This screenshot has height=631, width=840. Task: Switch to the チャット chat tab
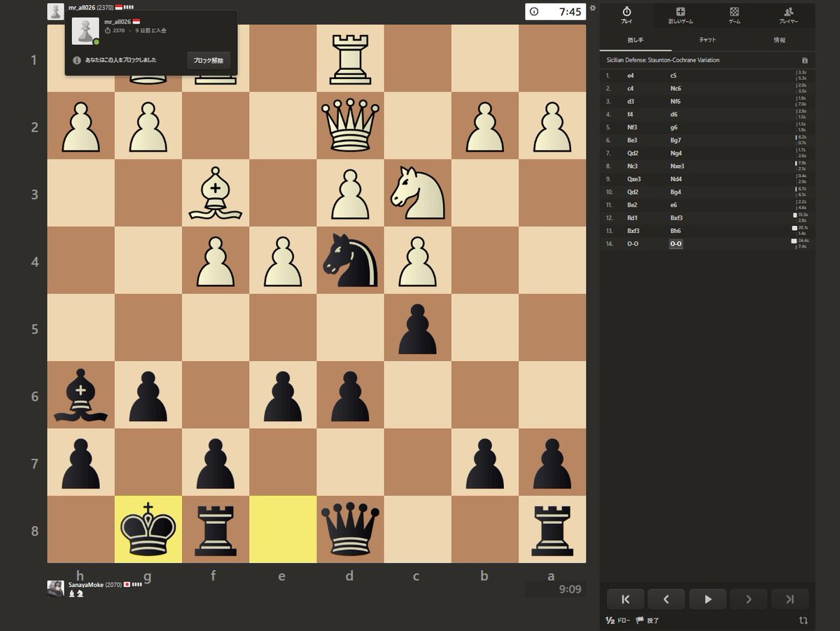(x=707, y=40)
